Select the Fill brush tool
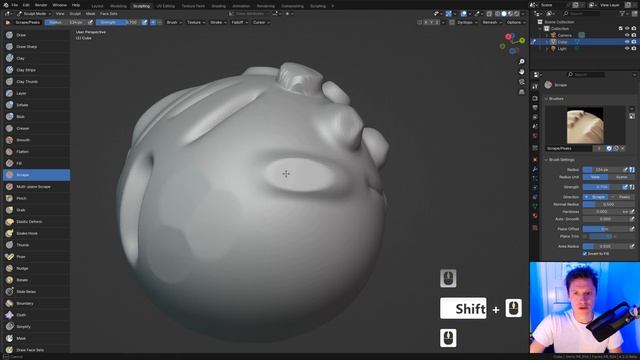Viewport: 640px width, 360px height. click(x=36, y=163)
